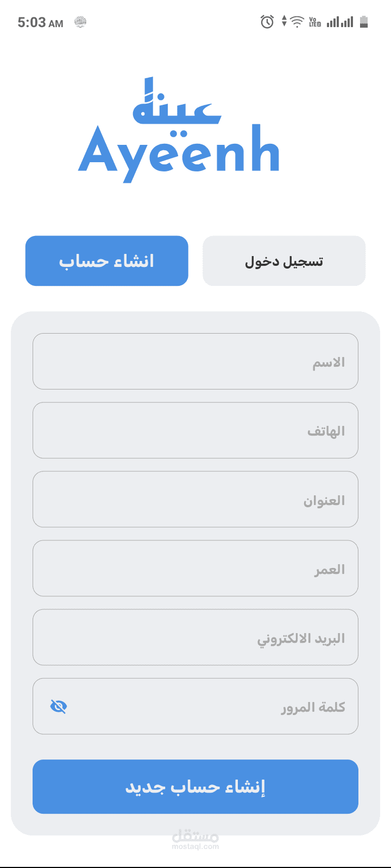
Task: Click the كلمة المرور password field
Action: coord(206,706)
